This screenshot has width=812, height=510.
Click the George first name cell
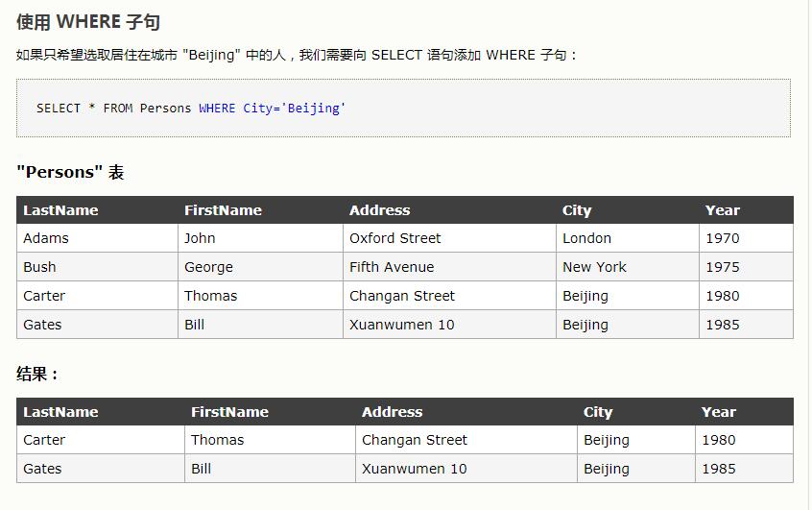(208, 267)
